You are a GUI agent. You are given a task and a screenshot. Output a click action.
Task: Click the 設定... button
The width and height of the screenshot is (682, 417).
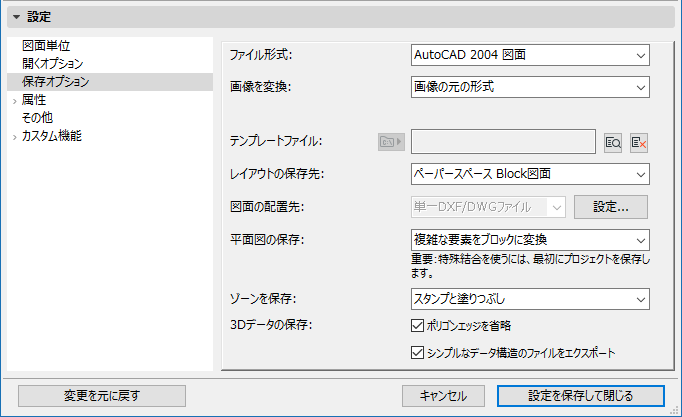[x=611, y=207]
